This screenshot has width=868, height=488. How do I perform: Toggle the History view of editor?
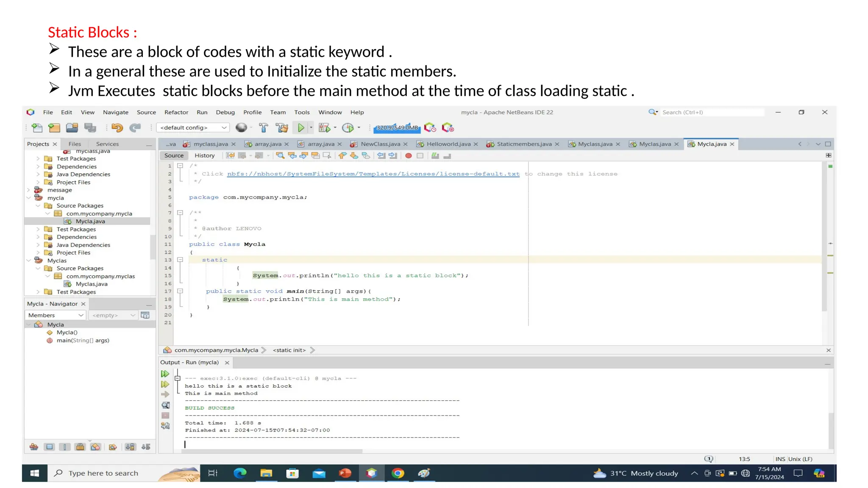(x=204, y=155)
